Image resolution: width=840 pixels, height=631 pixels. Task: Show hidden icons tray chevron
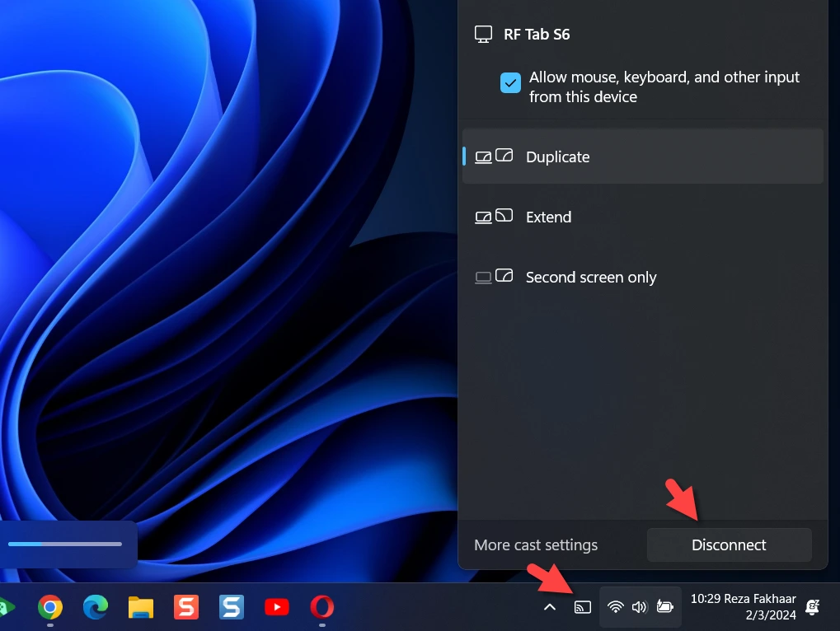point(550,607)
